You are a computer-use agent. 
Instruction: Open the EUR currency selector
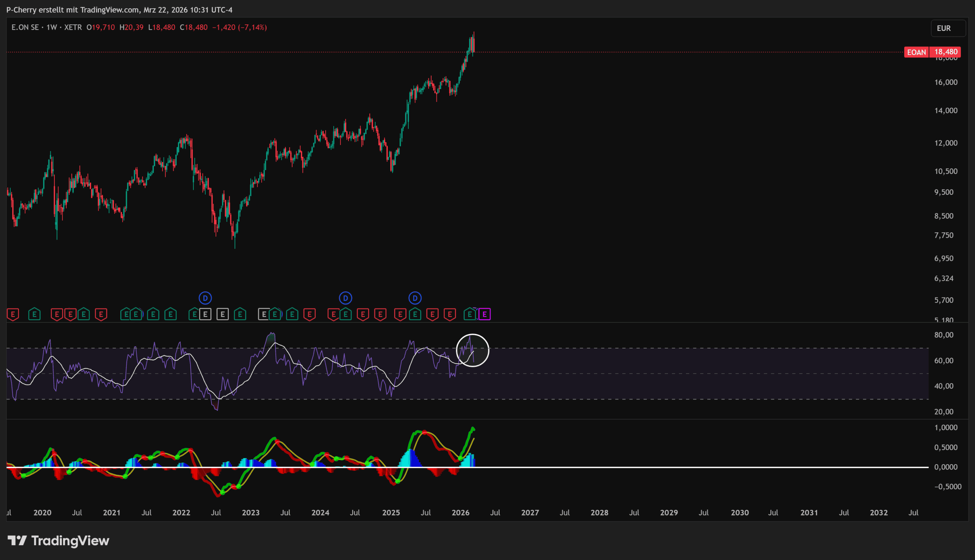(948, 28)
